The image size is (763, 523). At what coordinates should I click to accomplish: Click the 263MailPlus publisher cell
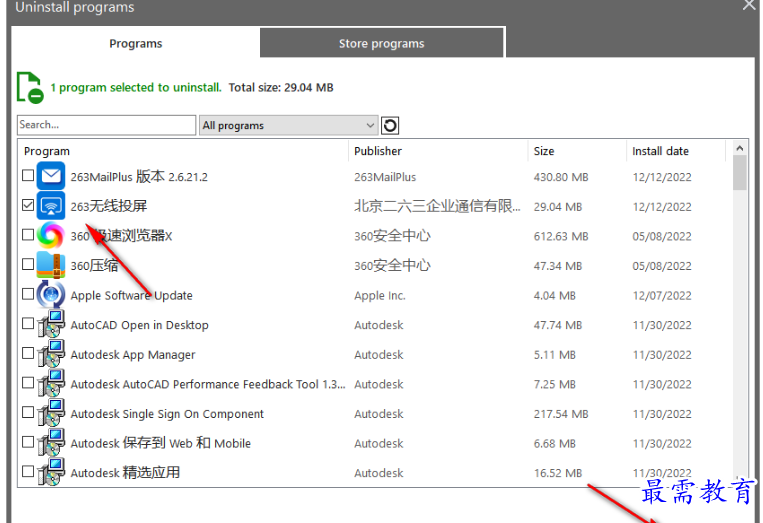point(385,177)
